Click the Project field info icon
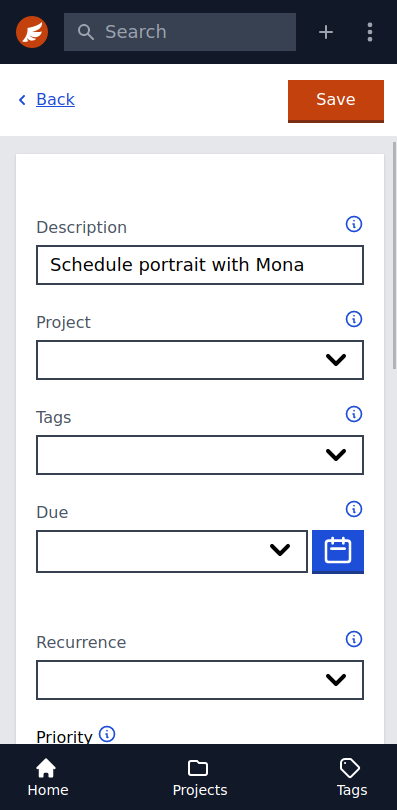The width and height of the screenshot is (397, 810). 354,319
